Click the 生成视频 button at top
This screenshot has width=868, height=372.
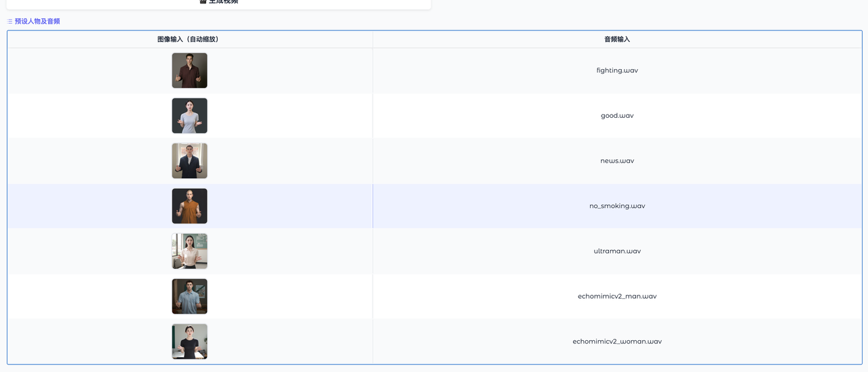point(219,2)
